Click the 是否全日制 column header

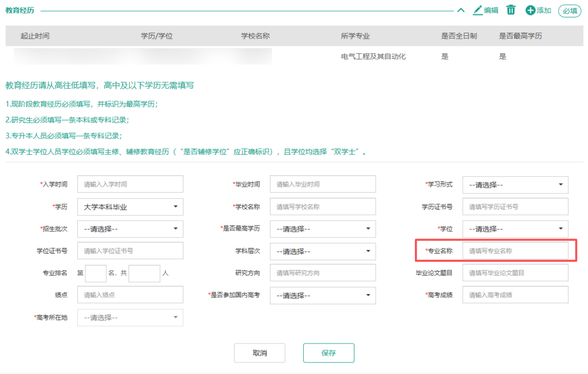point(459,36)
